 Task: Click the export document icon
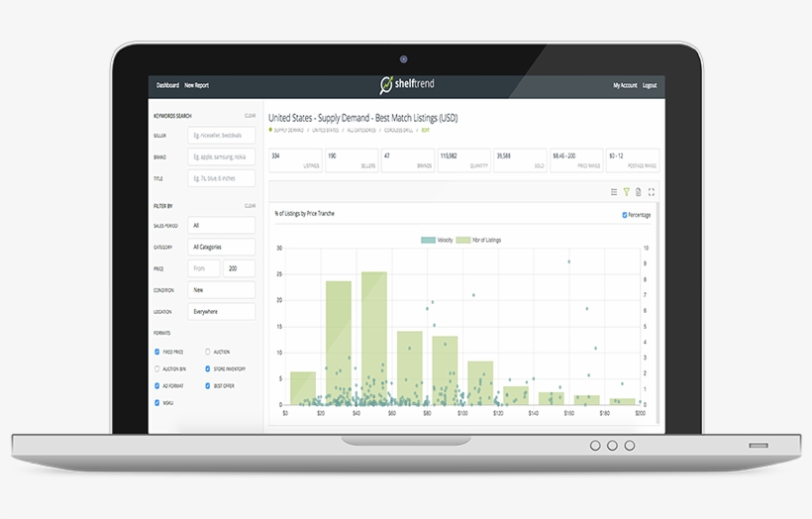click(639, 192)
